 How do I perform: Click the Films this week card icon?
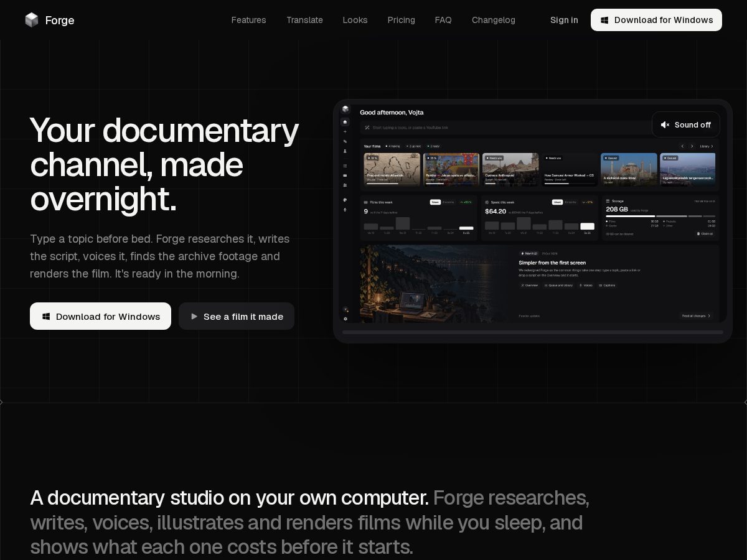pyautogui.click(x=366, y=202)
